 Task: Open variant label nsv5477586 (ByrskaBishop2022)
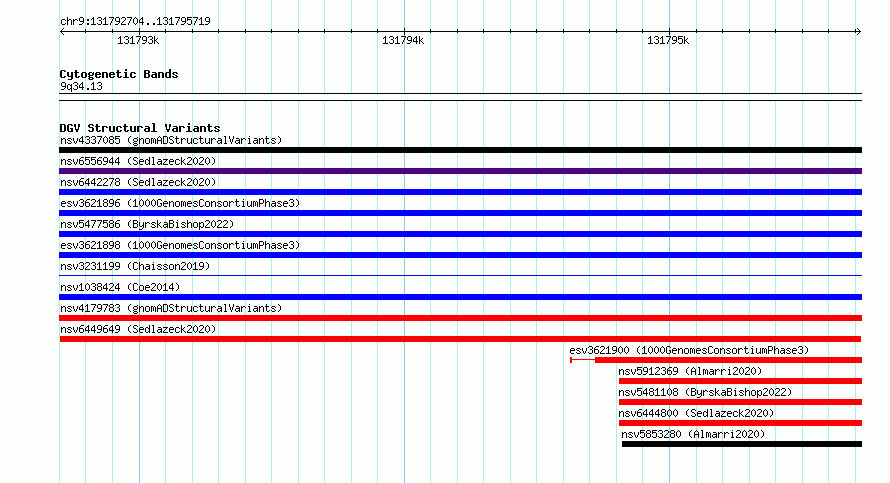click(x=147, y=224)
